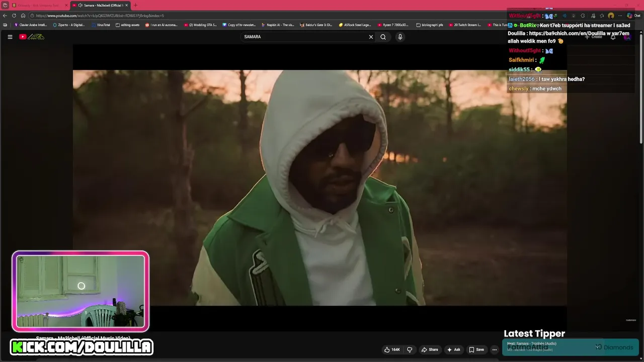Click the siddik55 chat username
The height and width of the screenshot is (362, 644).
519,69
